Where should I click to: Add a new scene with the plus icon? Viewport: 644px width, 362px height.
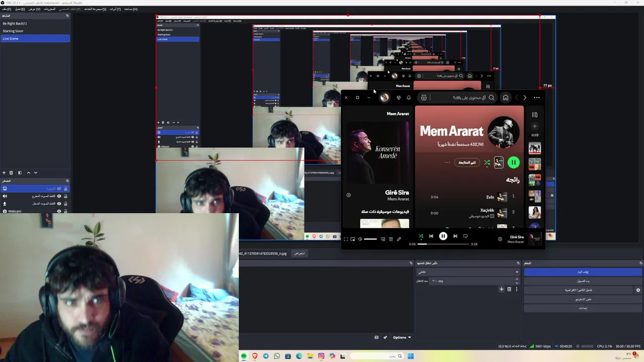click(x=4, y=172)
